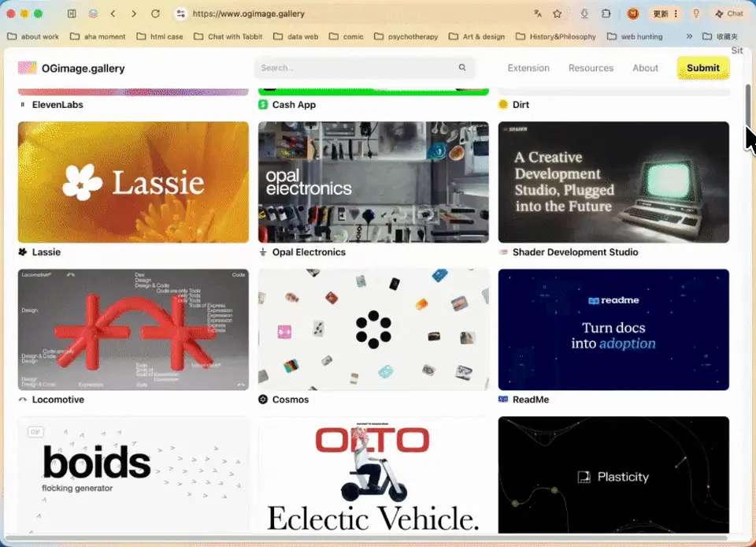Open the Chat side panel button

coord(728,13)
